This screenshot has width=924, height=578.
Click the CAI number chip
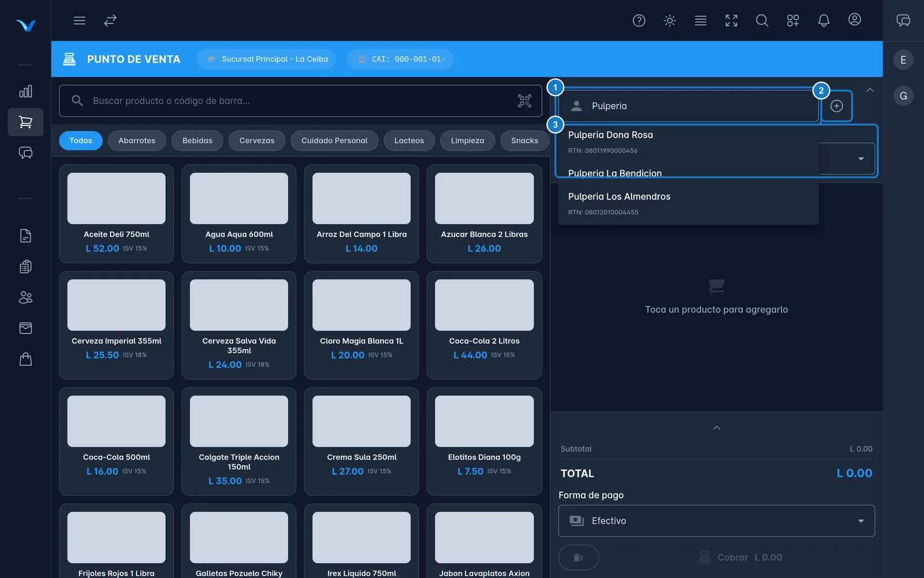pyautogui.click(x=400, y=59)
